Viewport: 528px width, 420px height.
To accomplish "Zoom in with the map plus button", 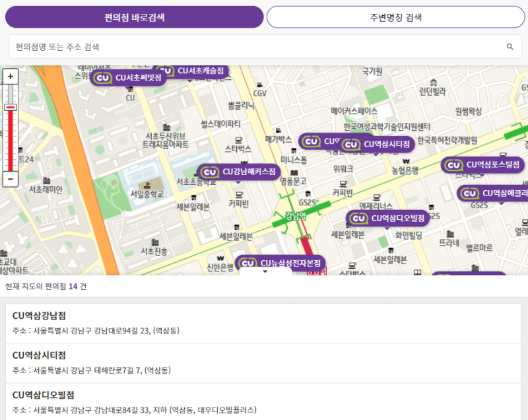I will [x=11, y=77].
